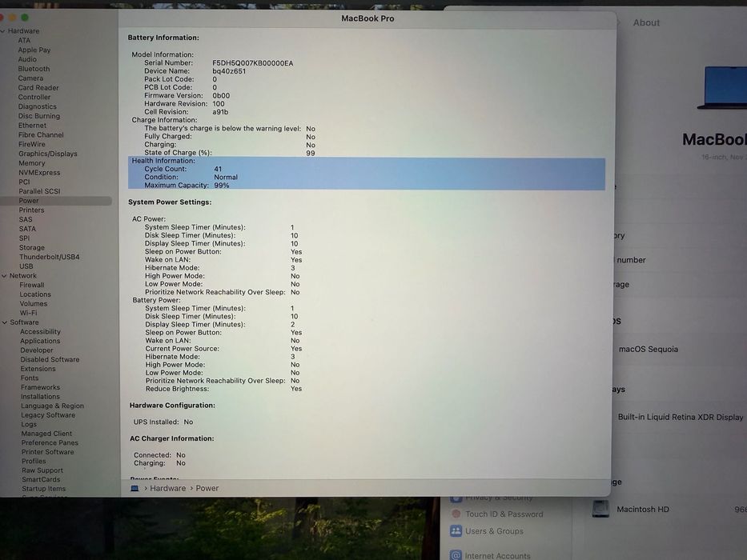
Task: Open the Camera hardware entry
Action: [30, 78]
